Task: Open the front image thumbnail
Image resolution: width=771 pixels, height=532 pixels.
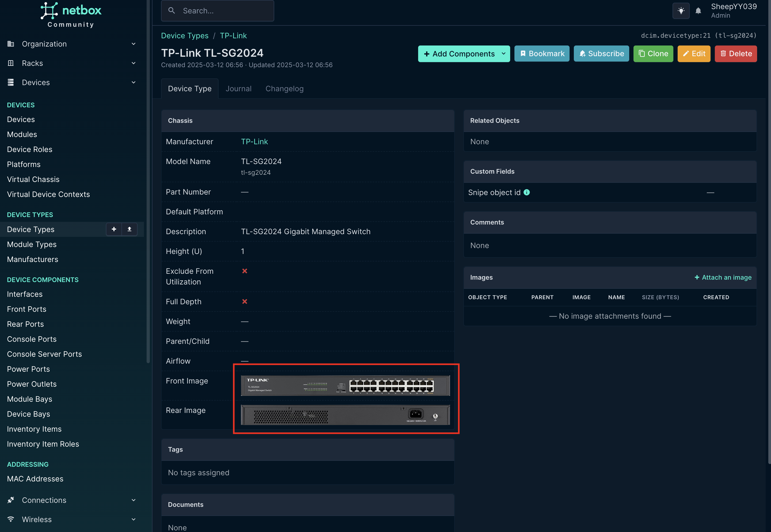Action: pyautogui.click(x=345, y=385)
